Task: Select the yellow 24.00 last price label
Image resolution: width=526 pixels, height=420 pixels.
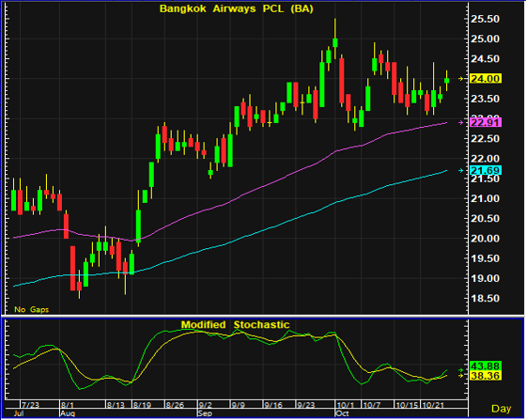Action: point(485,79)
